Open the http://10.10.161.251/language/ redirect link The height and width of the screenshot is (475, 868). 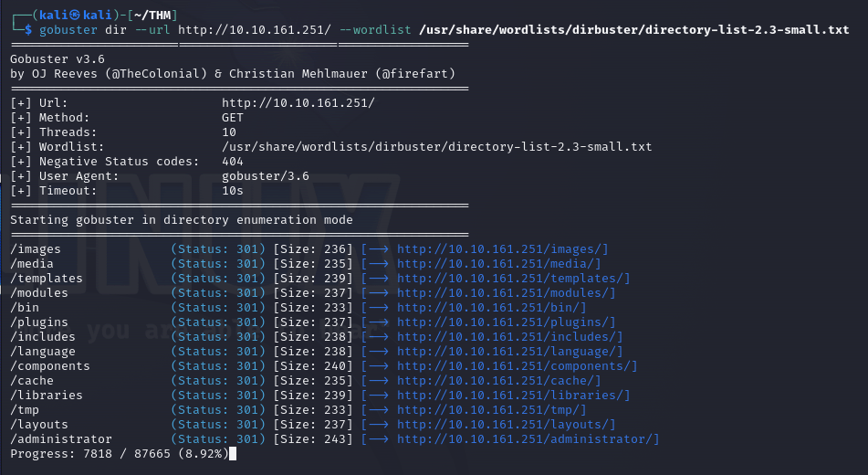point(507,352)
